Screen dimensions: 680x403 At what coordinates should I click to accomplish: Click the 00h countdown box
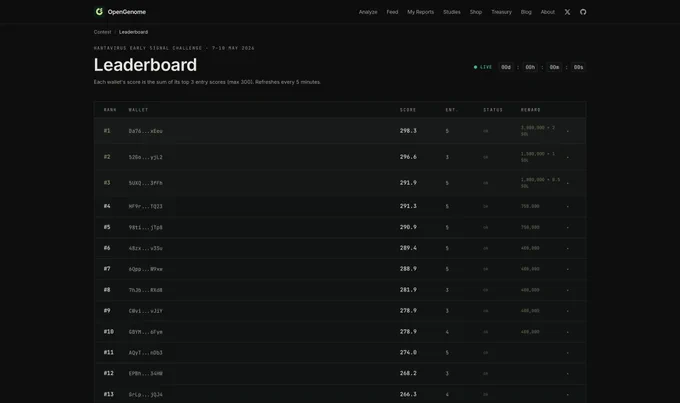(530, 67)
